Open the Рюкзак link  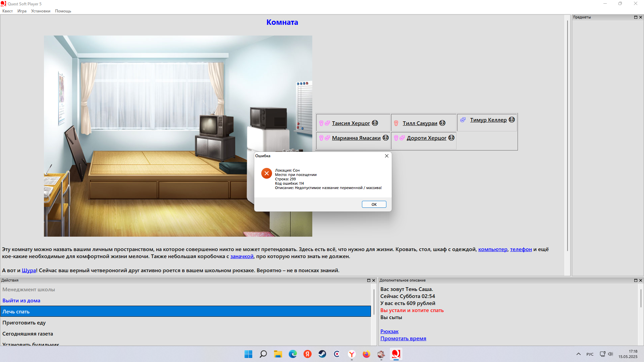[x=389, y=331]
